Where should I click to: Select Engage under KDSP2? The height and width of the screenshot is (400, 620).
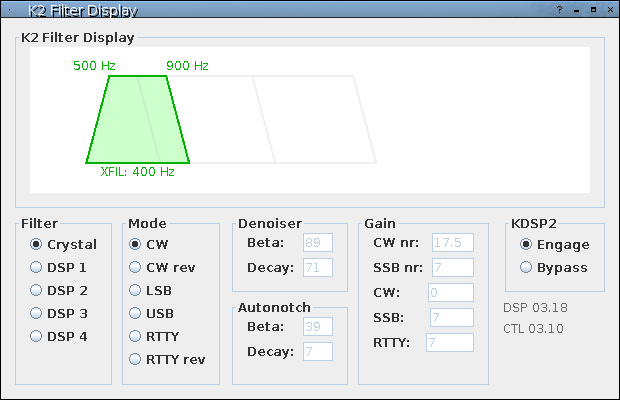tap(527, 244)
